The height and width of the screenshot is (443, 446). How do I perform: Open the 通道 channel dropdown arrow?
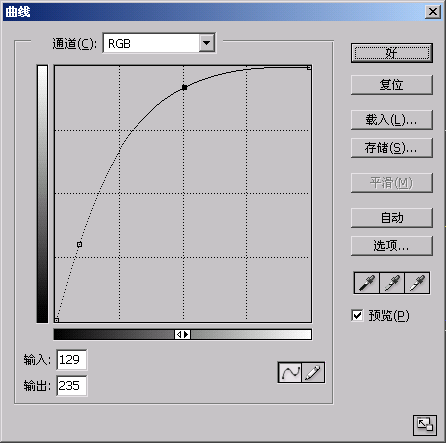point(207,43)
